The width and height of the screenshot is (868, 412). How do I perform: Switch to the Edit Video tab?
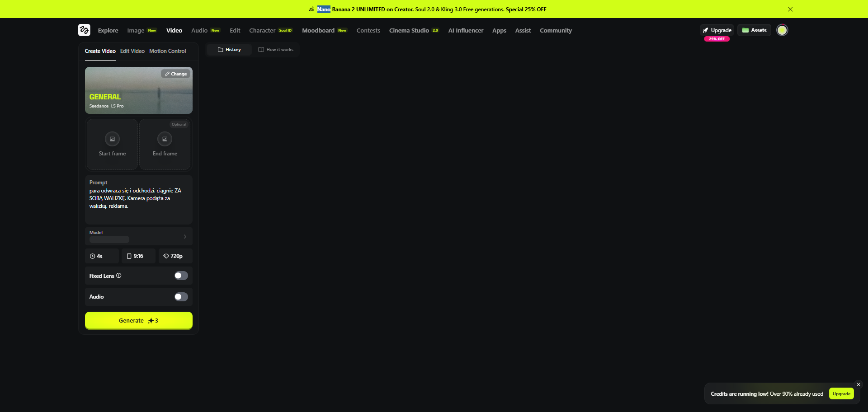pos(132,51)
